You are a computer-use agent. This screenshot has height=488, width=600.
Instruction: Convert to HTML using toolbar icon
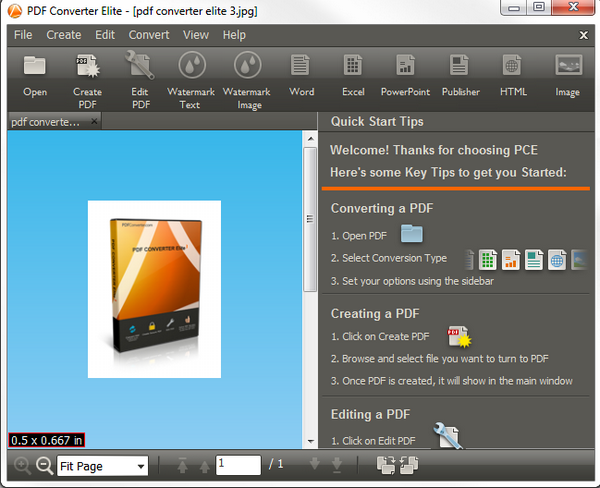click(512, 65)
